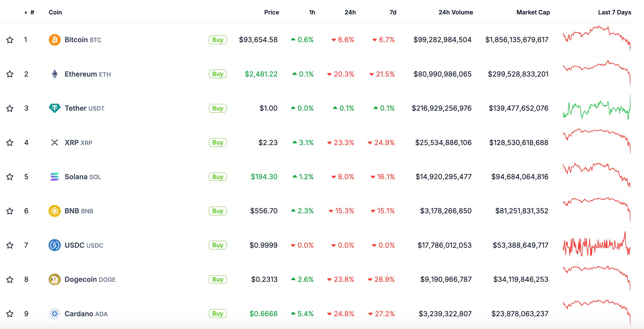This screenshot has width=644, height=329.
Task: Sort by the 1h change header
Action: click(312, 12)
